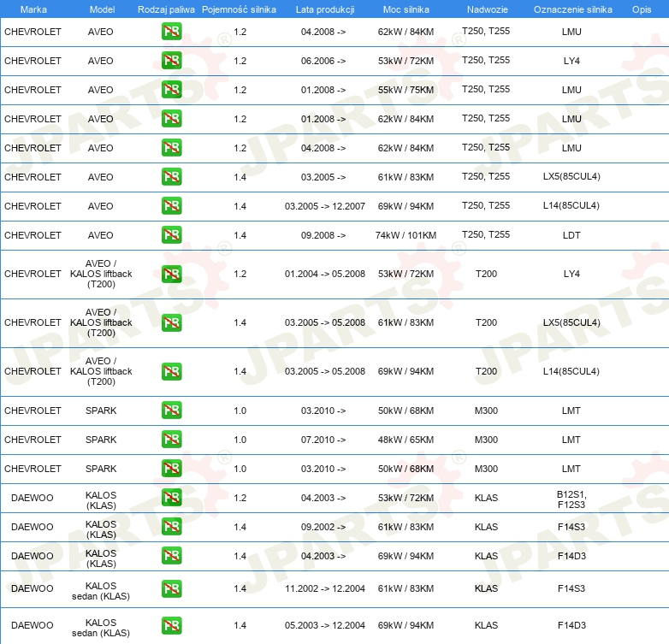
Task: Select the date 07.2010 -> cell
Action: pyautogui.click(x=323, y=440)
